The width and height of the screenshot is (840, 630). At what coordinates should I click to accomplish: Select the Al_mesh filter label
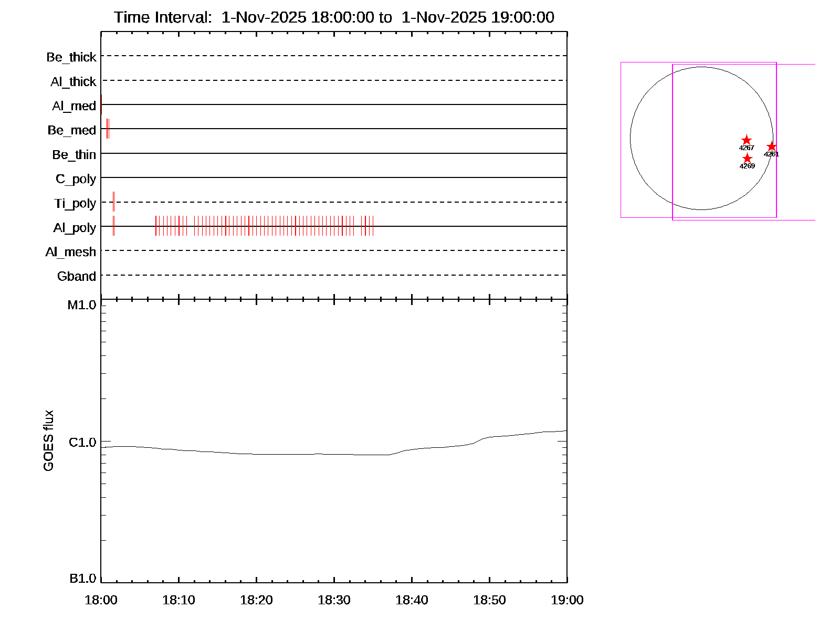pyautogui.click(x=71, y=252)
